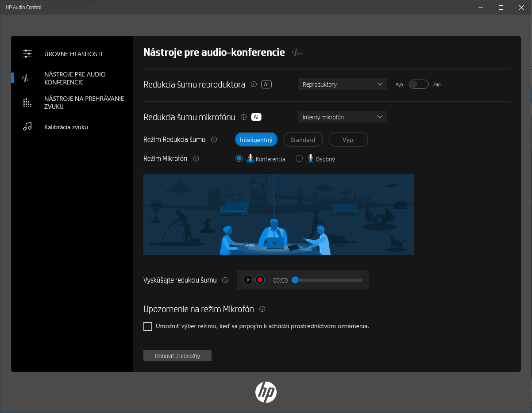The width and height of the screenshot is (532, 413).
Task: Click the noise test playback slider
Action: [328, 280]
